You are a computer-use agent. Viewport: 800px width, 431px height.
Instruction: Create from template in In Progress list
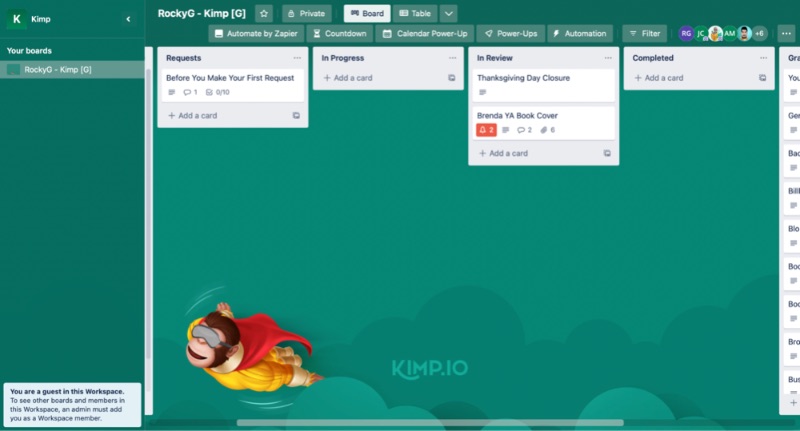(452, 78)
